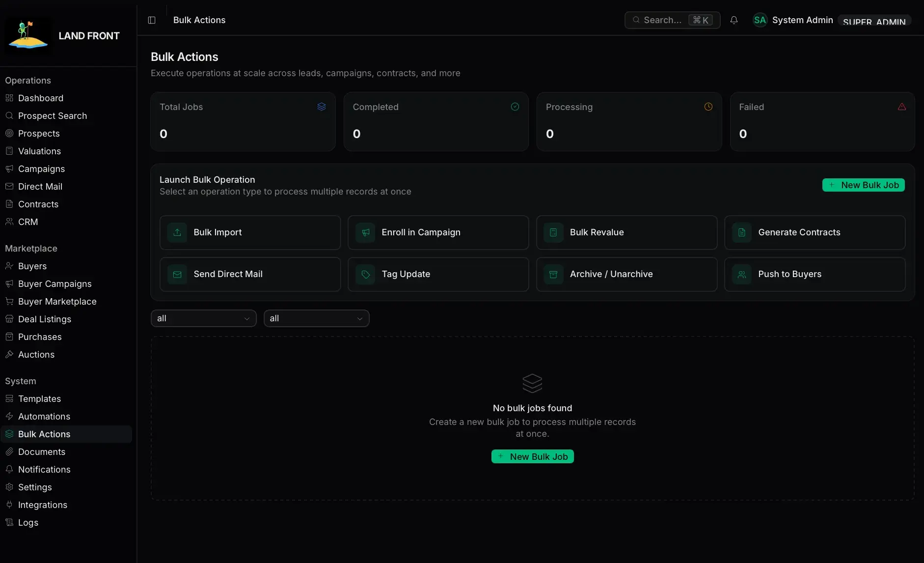Open the notifications bell in header

click(x=734, y=20)
